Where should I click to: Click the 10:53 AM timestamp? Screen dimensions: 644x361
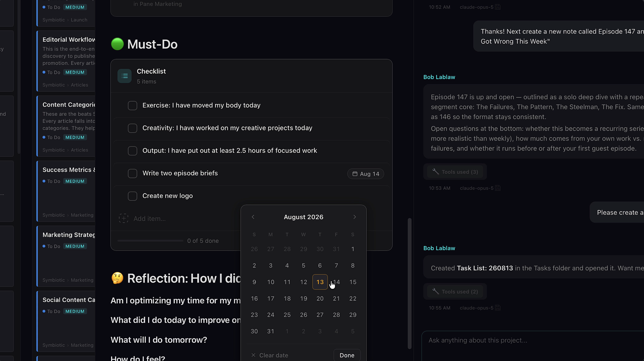[x=439, y=188]
